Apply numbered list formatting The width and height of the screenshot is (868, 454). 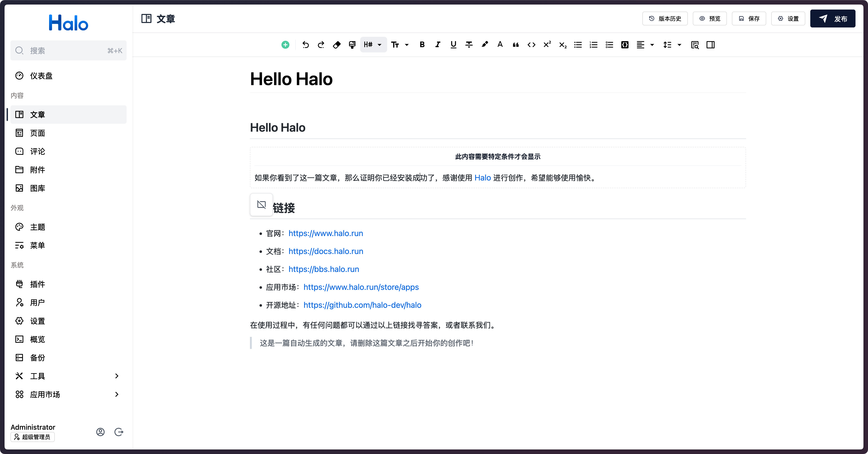(594, 45)
